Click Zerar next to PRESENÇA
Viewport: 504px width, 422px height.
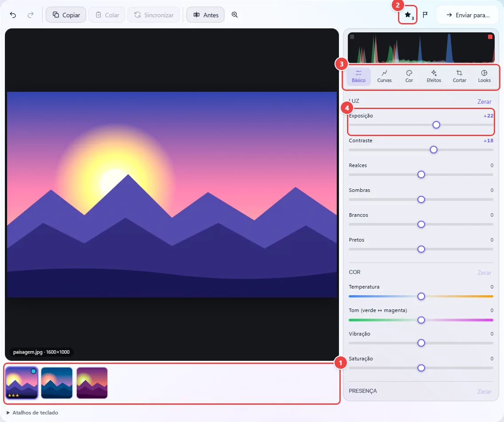coord(484,391)
